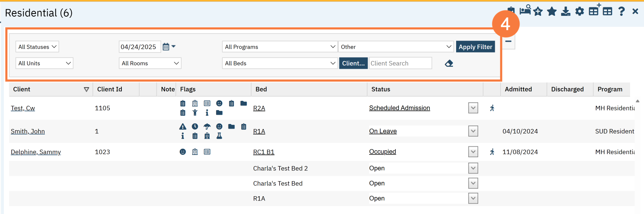
Task: Expand the All Statuses dropdown
Action: [37, 47]
